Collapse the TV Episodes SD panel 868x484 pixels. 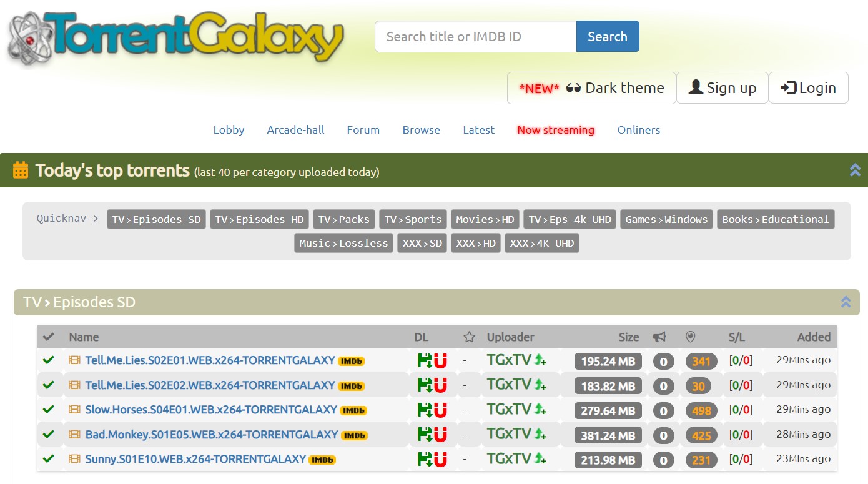846,302
